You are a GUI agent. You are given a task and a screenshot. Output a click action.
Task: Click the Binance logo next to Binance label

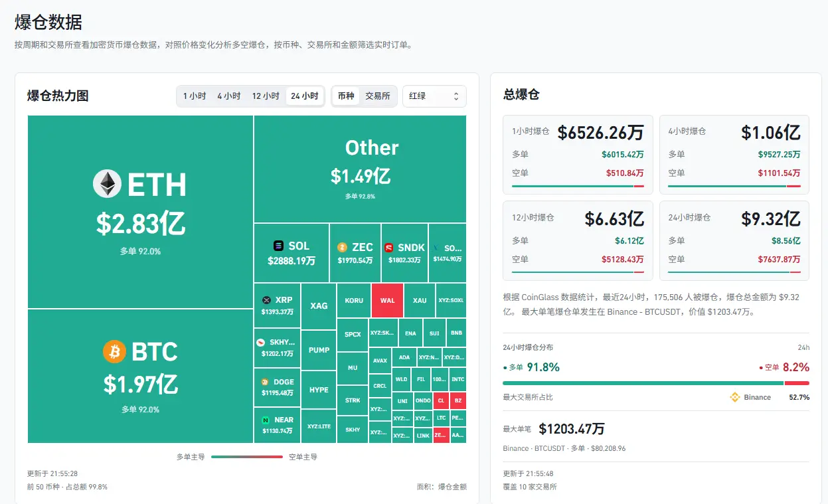click(735, 397)
